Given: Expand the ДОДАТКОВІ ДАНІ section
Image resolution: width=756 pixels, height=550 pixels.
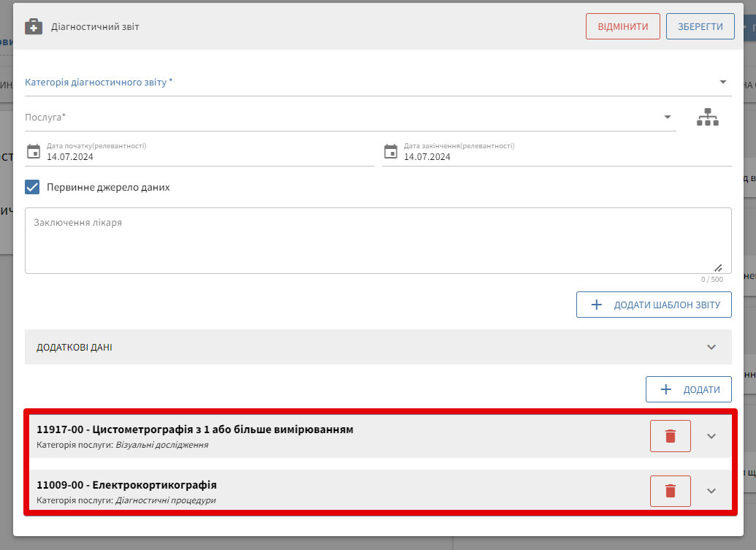Looking at the screenshot, I should 711,347.
